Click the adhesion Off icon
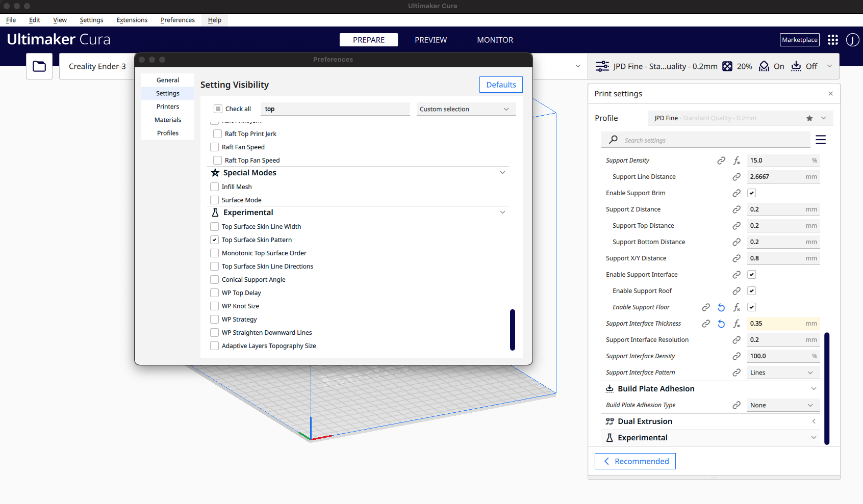This screenshot has width=863, height=504. coord(796,66)
